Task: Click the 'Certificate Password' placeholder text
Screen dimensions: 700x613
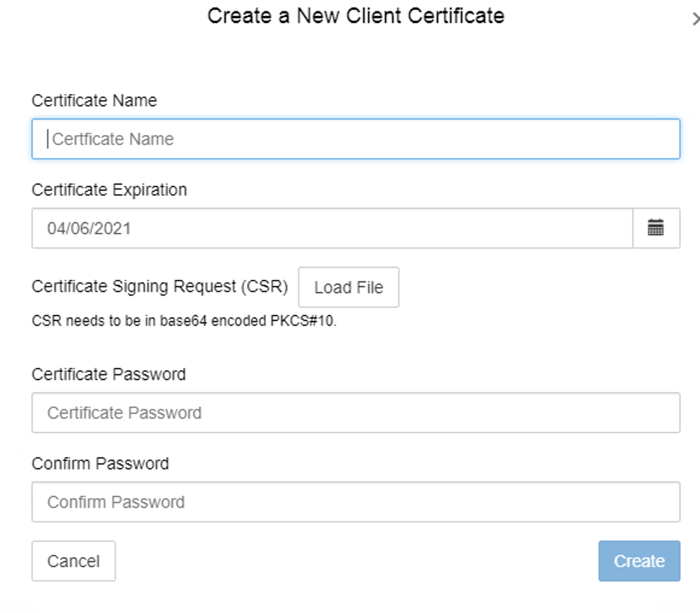Action: pyautogui.click(x=124, y=413)
